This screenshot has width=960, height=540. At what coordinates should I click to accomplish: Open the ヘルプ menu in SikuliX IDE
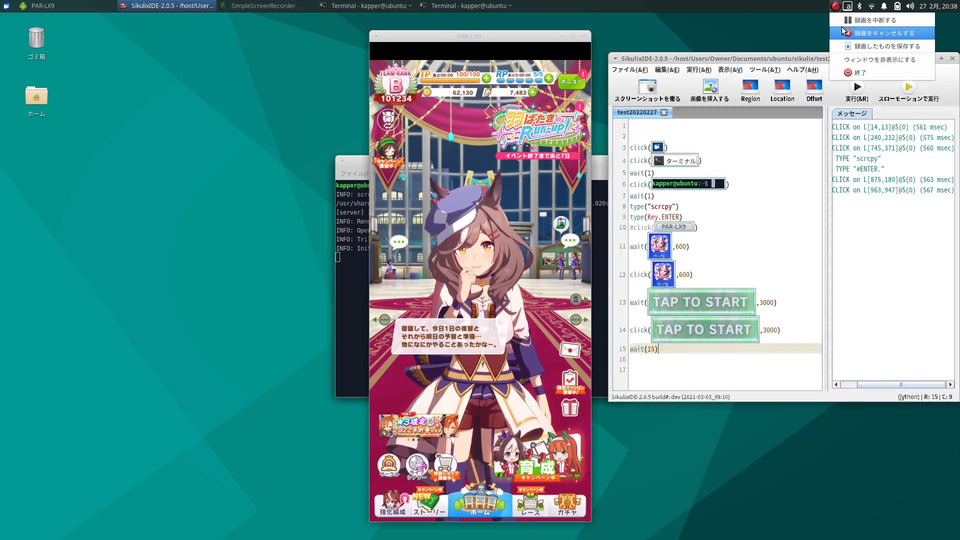(802, 70)
